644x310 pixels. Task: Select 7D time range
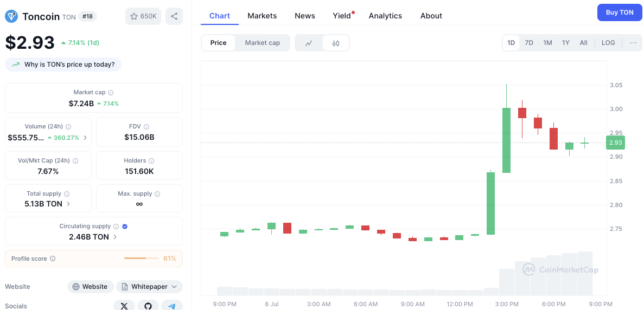(x=530, y=43)
